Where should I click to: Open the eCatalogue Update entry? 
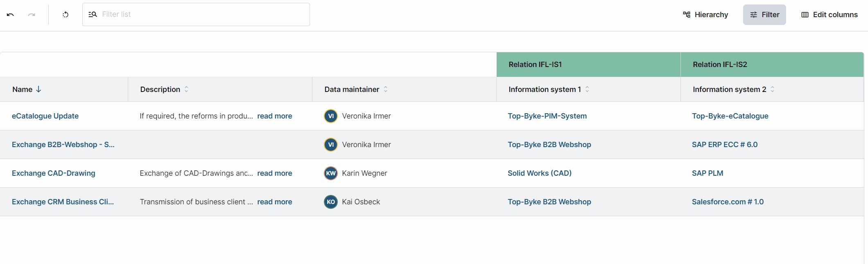[x=45, y=116]
